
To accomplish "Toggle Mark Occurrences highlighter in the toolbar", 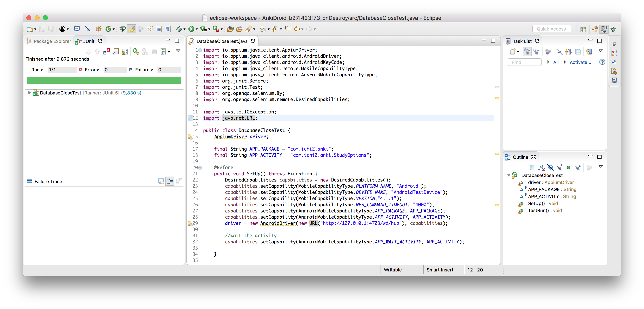I will tap(132, 29).
